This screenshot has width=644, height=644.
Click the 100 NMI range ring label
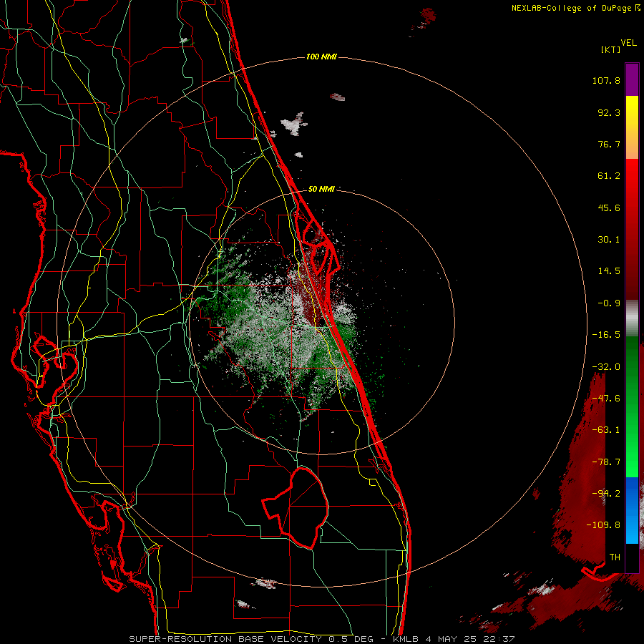coord(321,57)
